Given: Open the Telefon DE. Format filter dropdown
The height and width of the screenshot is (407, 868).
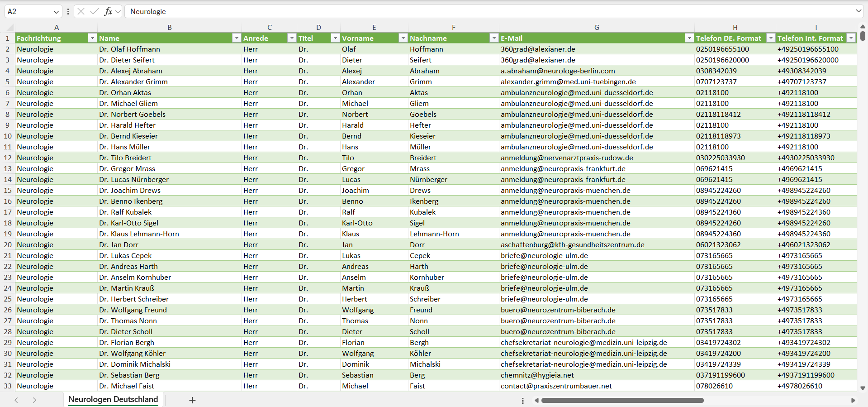Looking at the screenshot, I should tap(771, 38).
